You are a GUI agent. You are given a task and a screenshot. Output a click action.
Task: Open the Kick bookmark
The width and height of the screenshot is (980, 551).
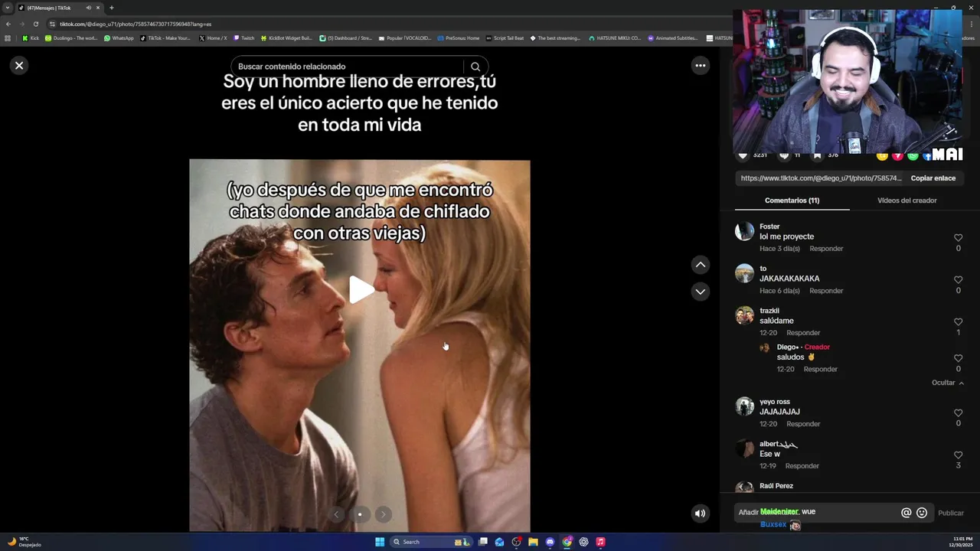pos(31,37)
